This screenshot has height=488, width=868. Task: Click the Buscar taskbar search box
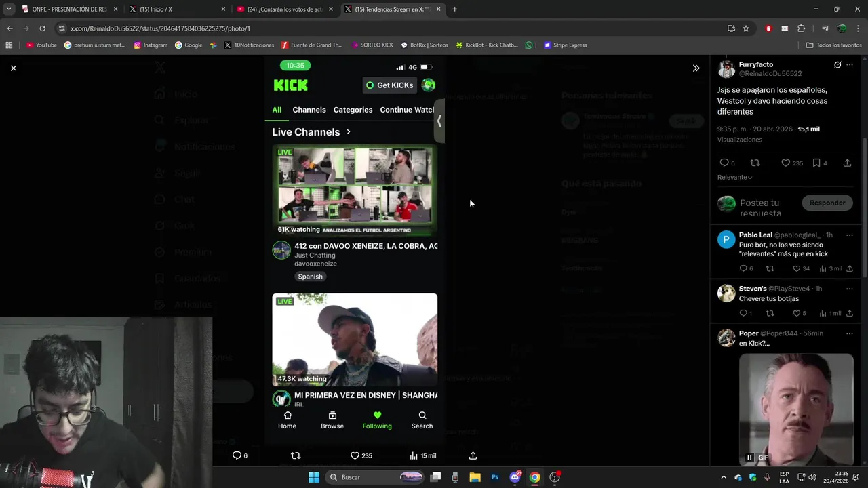(x=375, y=477)
